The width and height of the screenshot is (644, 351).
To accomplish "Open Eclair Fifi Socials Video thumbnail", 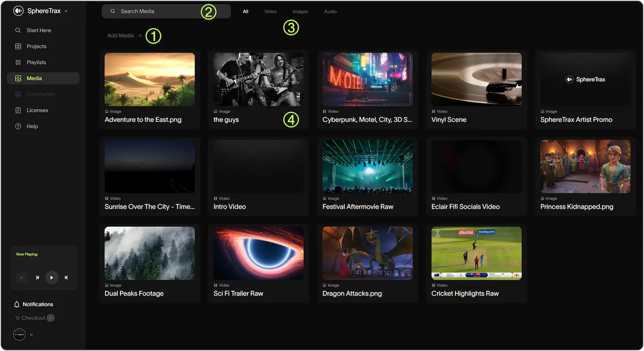I will pyautogui.click(x=476, y=166).
